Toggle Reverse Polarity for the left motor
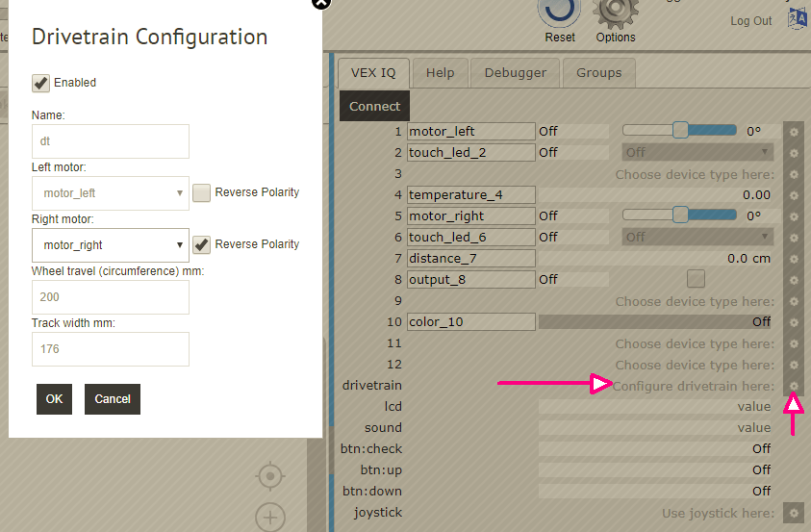 tap(202, 192)
